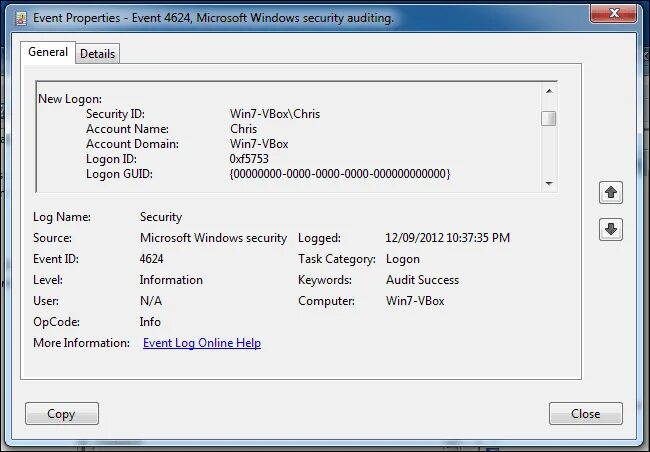The height and width of the screenshot is (452, 650).
Task: Open the Event Log Online Help link
Action: 202,343
